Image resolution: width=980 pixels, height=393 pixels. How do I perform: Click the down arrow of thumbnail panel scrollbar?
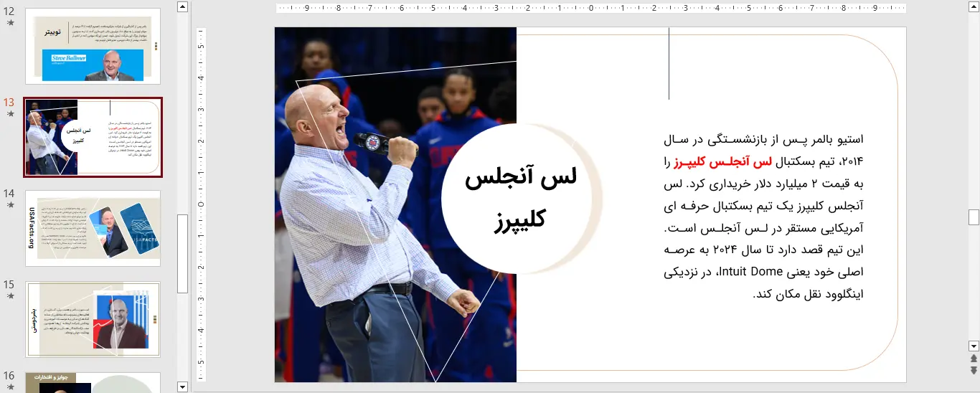click(x=182, y=387)
